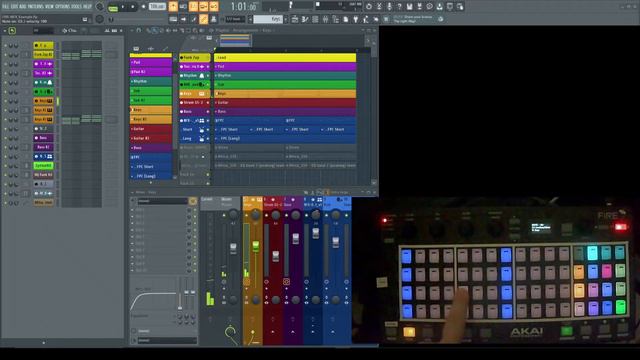Open the channel rack filter dropdown
640x360 pixels.
[43, 31]
